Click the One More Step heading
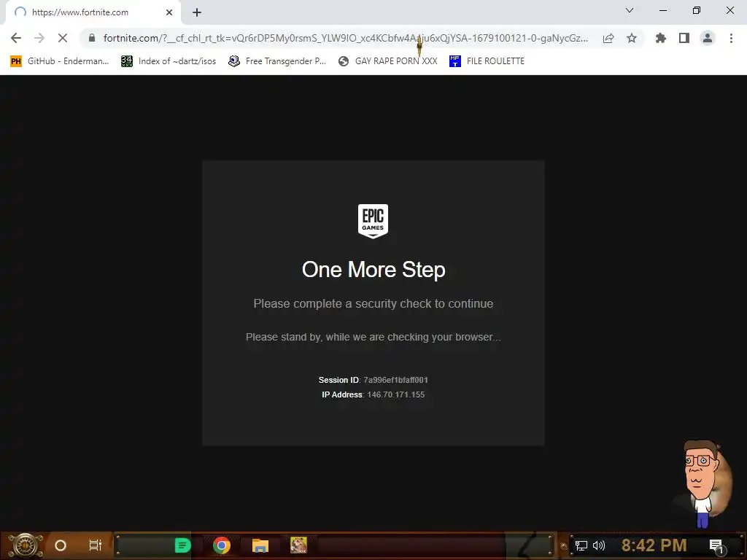747x560 pixels. coord(373,270)
